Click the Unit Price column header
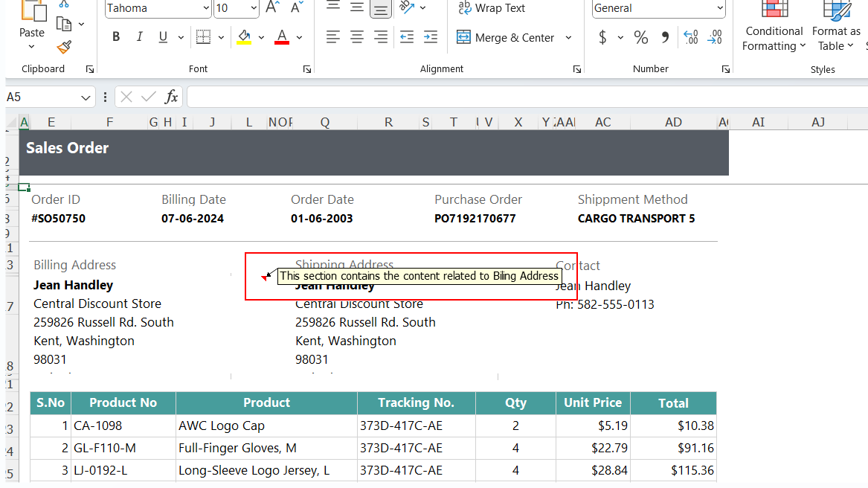Viewport: 868px width, 488px height. tap(593, 403)
